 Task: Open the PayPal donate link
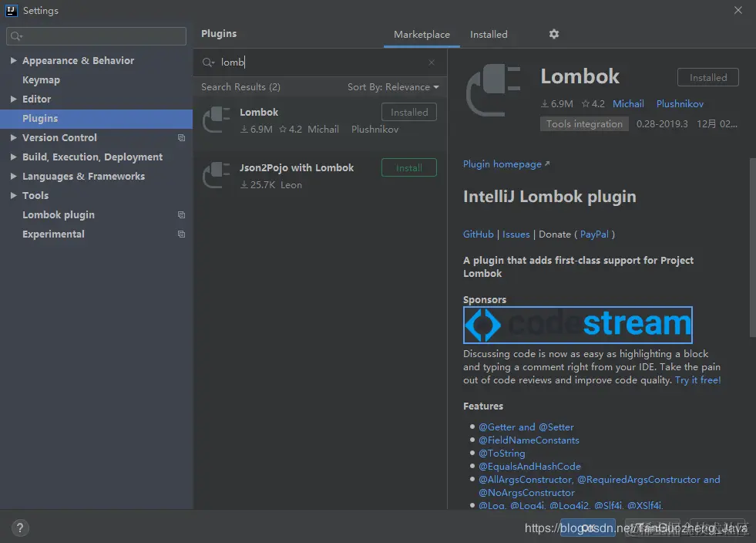tap(594, 234)
